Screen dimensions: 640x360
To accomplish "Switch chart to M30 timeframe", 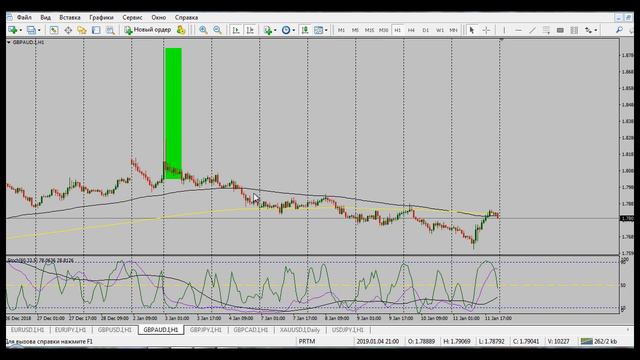I will 383,30.
